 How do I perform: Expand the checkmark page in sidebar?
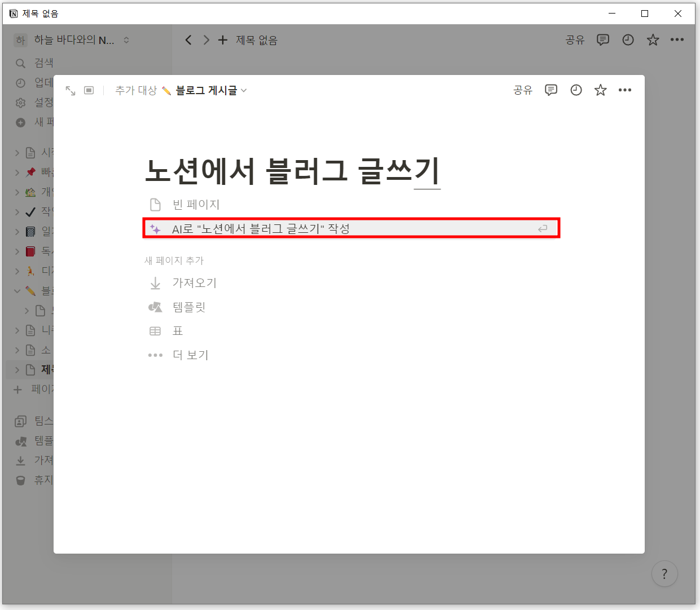point(17,212)
